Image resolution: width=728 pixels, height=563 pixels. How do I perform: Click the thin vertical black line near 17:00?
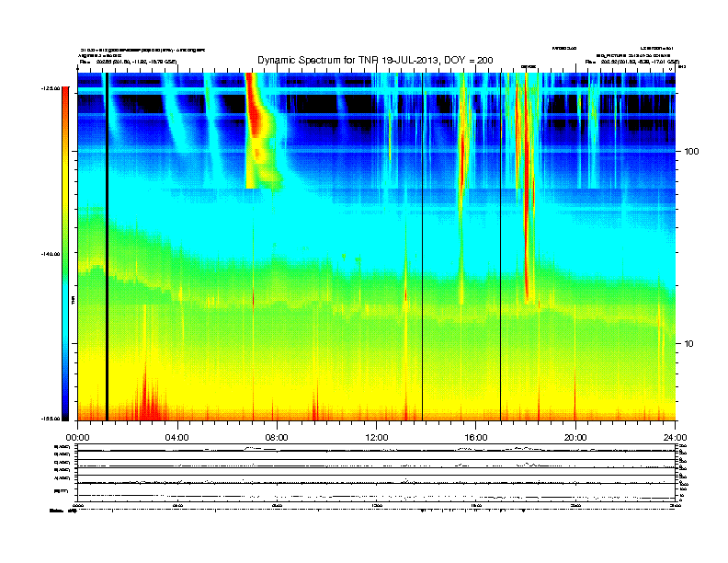(500, 247)
